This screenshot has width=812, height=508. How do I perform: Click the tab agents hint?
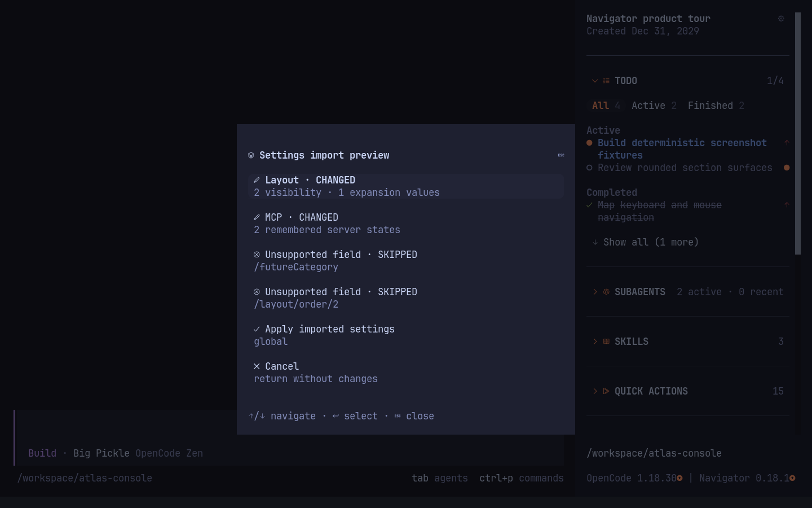pos(440,478)
